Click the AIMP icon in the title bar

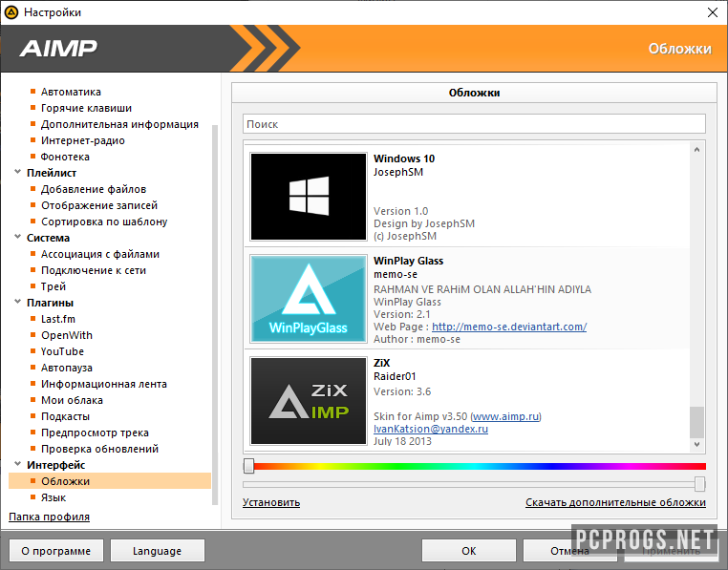11,12
